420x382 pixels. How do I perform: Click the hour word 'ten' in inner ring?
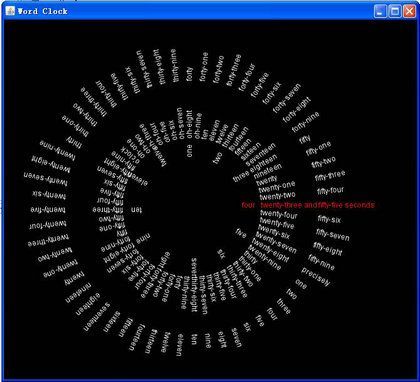[136, 210]
